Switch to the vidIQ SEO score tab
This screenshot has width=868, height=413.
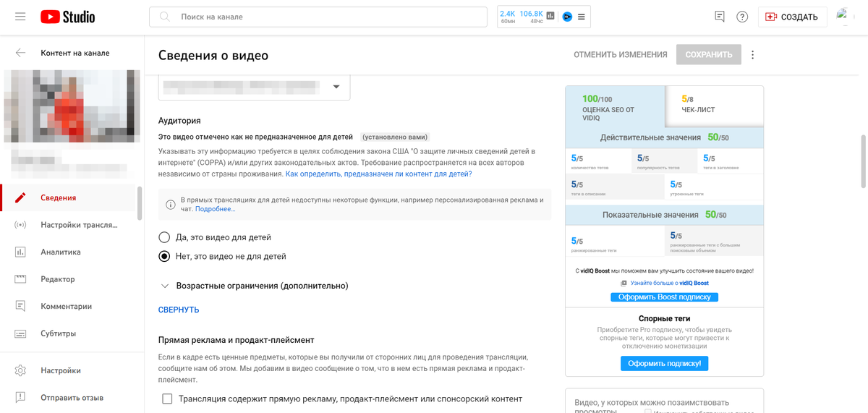click(x=614, y=107)
